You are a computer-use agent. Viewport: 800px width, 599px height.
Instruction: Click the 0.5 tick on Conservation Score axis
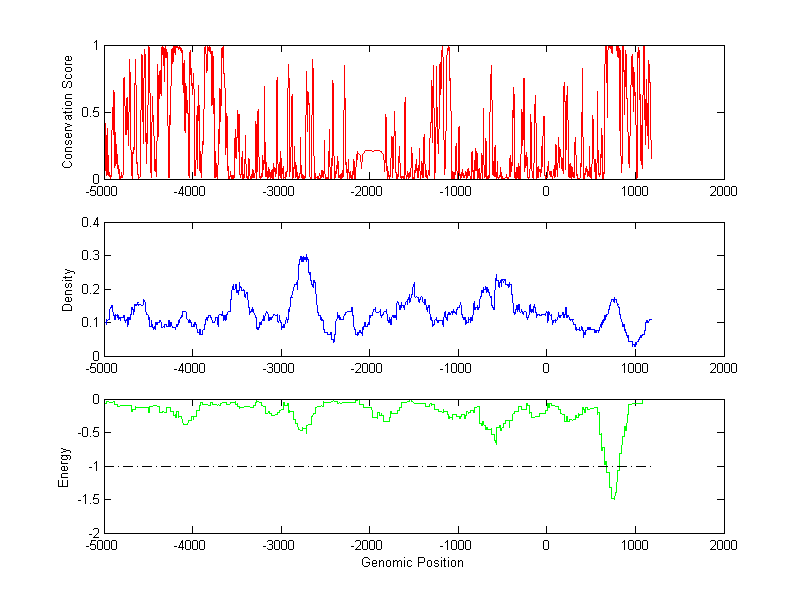point(89,112)
